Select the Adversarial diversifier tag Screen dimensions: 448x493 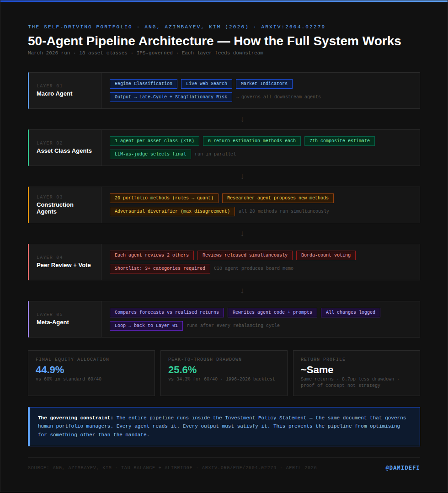(172, 211)
